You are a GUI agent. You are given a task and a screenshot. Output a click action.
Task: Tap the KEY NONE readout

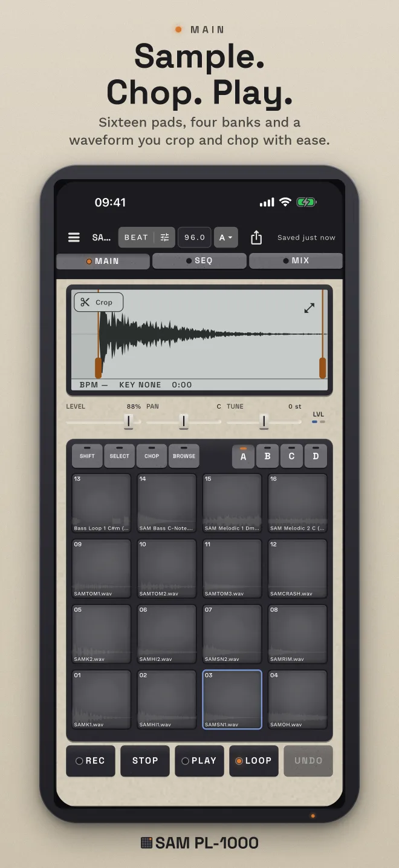[140, 385]
